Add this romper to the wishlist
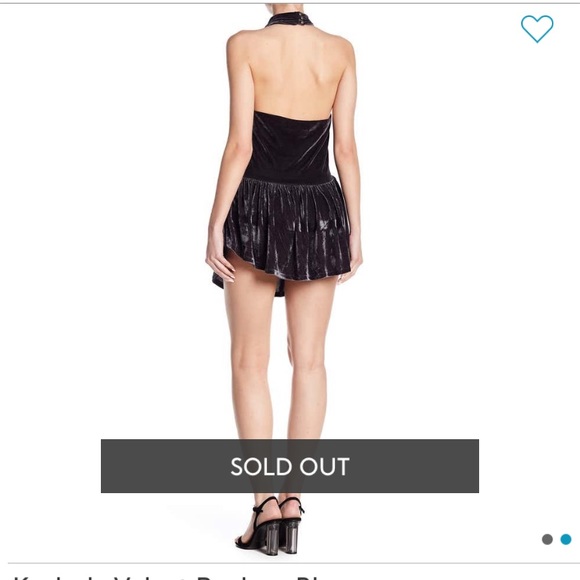 click(x=537, y=29)
